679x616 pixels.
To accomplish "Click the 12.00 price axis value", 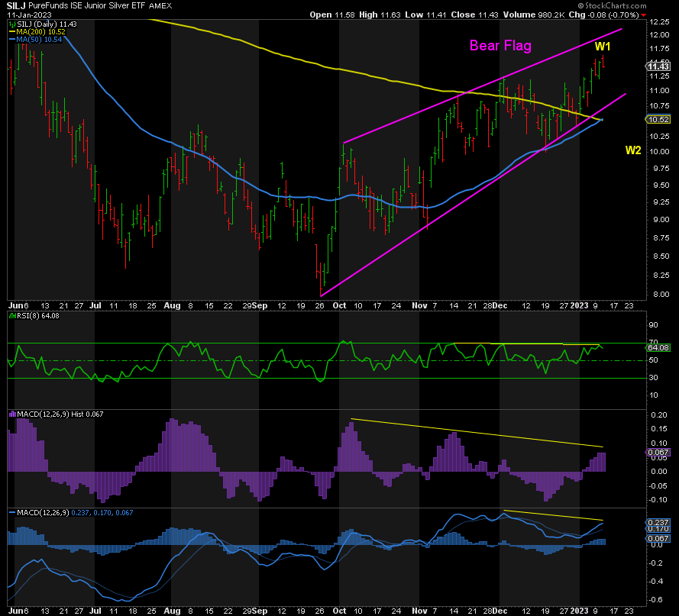I will tap(659, 35).
